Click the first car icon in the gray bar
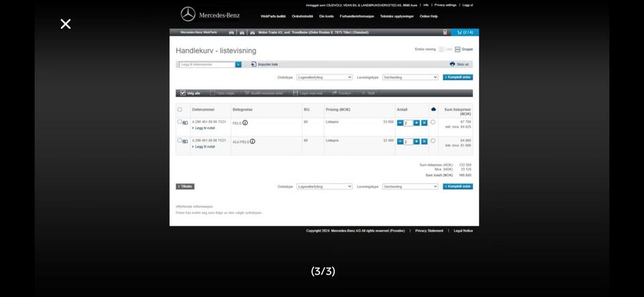The height and width of the screenshot is (297, 644). click(x=231, y=32)
